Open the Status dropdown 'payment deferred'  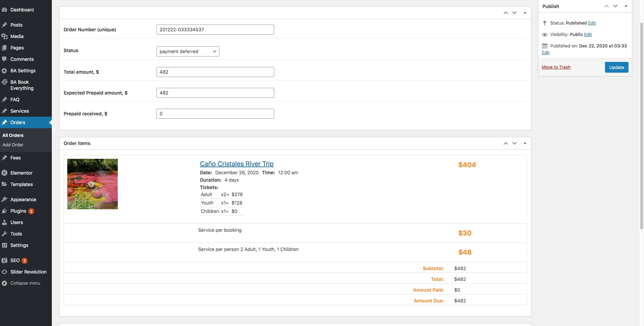pos(188,51)
